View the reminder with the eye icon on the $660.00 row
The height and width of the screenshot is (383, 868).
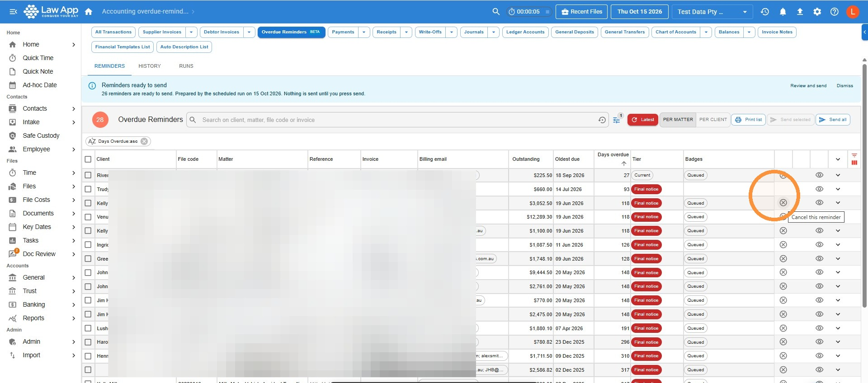point(819,189)
